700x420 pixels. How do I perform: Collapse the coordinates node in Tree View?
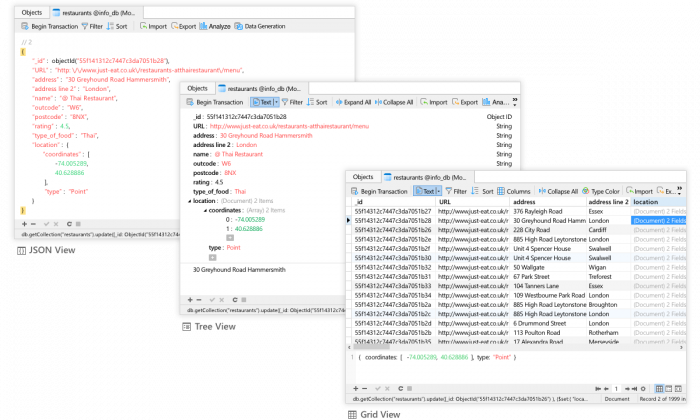click(205, 211)
